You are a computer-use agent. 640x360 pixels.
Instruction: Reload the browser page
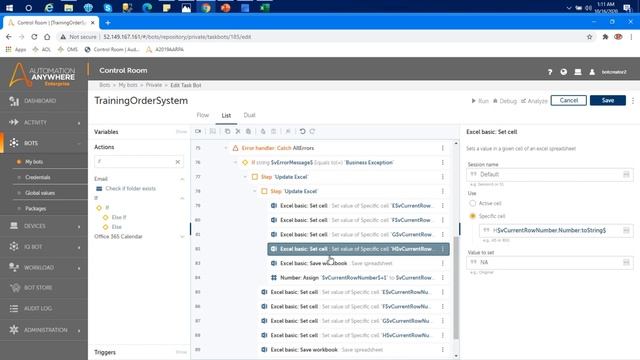[x=34, y=37]
